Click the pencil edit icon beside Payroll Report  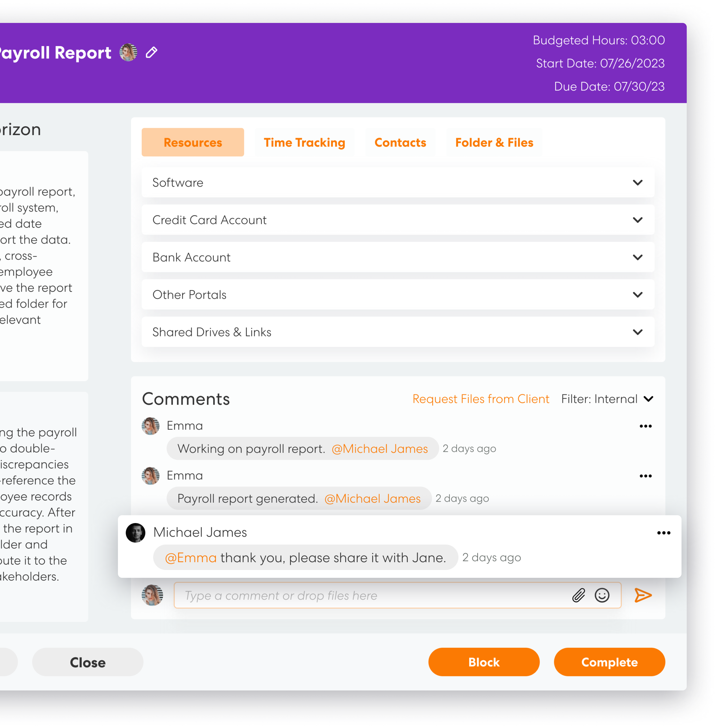[x=151, y=52]
